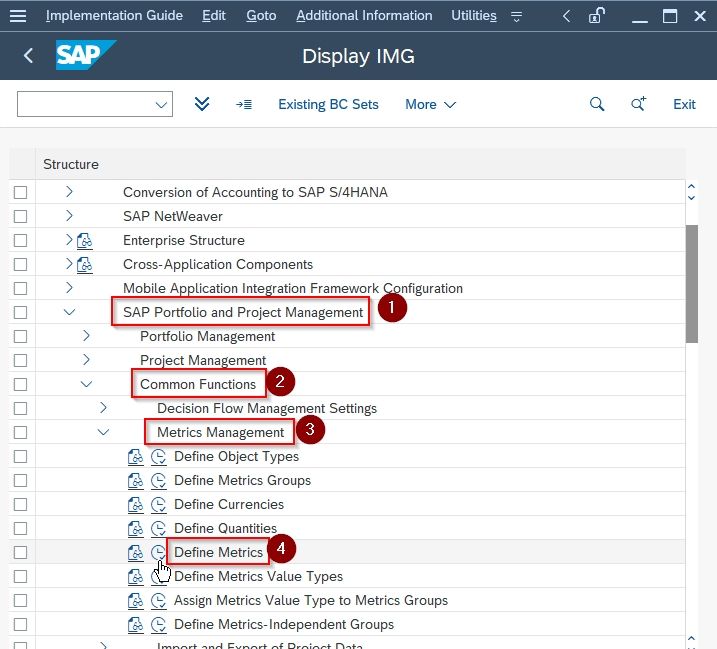Execute activity icon for Define Quantities

click(158, 528)
